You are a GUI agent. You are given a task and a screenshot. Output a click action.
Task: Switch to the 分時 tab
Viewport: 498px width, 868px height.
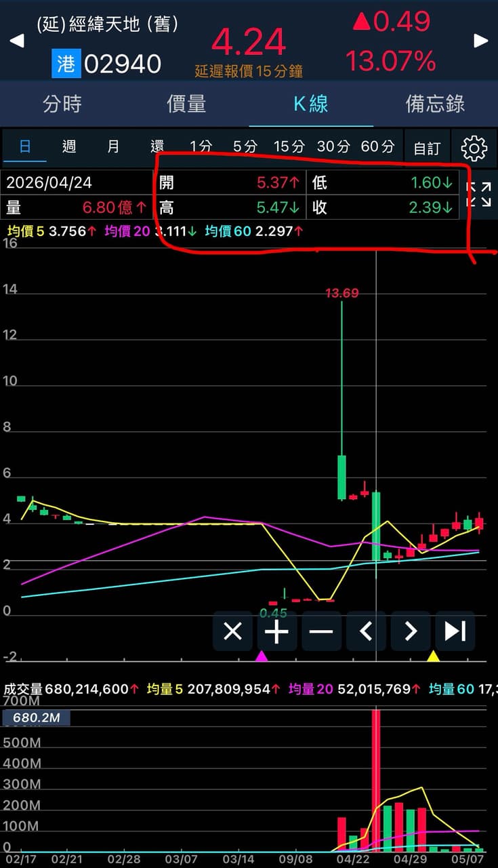point(62,104)
